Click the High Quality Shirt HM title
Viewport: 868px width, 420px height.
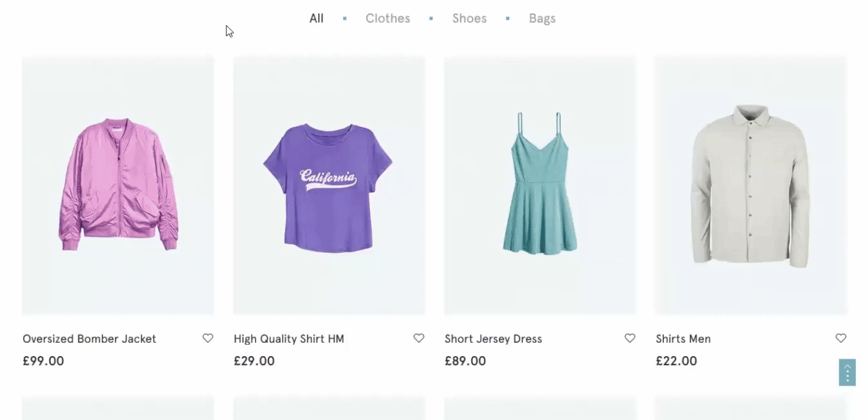[x=289, y=339]
